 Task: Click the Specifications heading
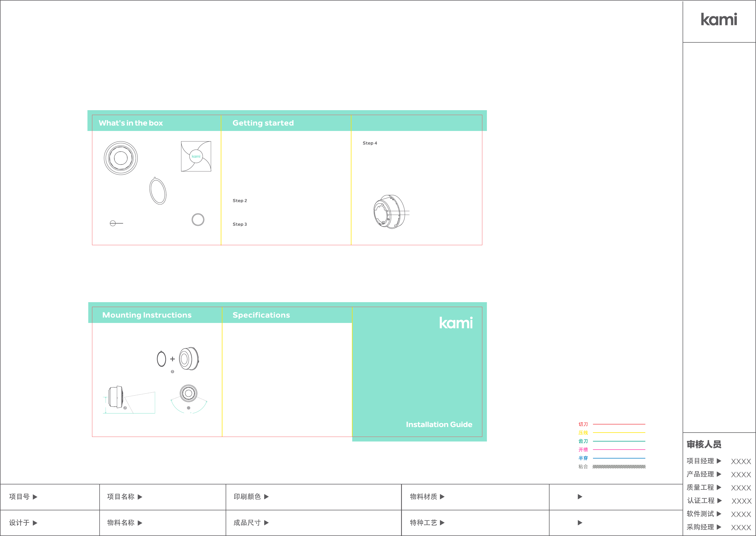[x=261, y=315]
